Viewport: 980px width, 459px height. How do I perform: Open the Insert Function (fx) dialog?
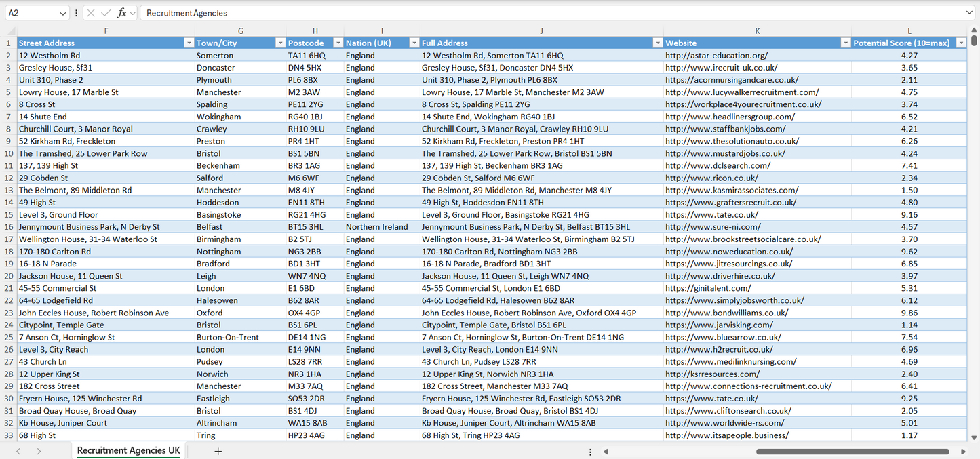click(x=121, y=12)
